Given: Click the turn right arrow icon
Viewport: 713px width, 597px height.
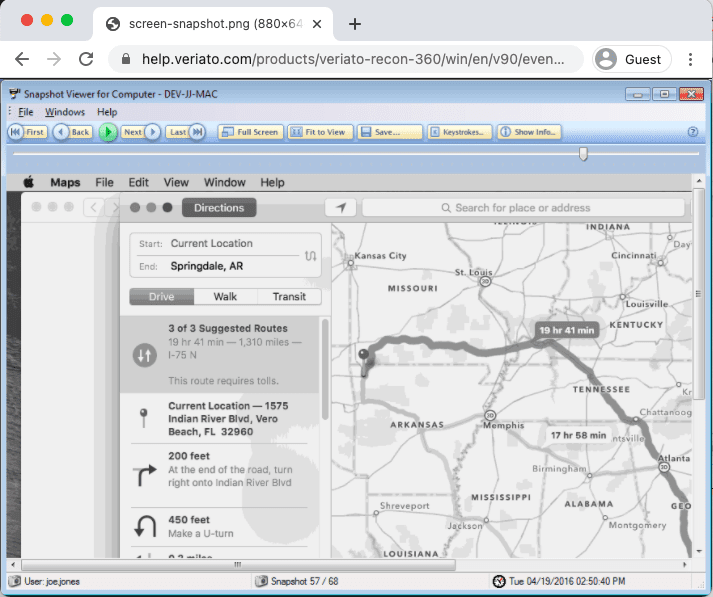Looking at the screenshot, I should 145,475.
